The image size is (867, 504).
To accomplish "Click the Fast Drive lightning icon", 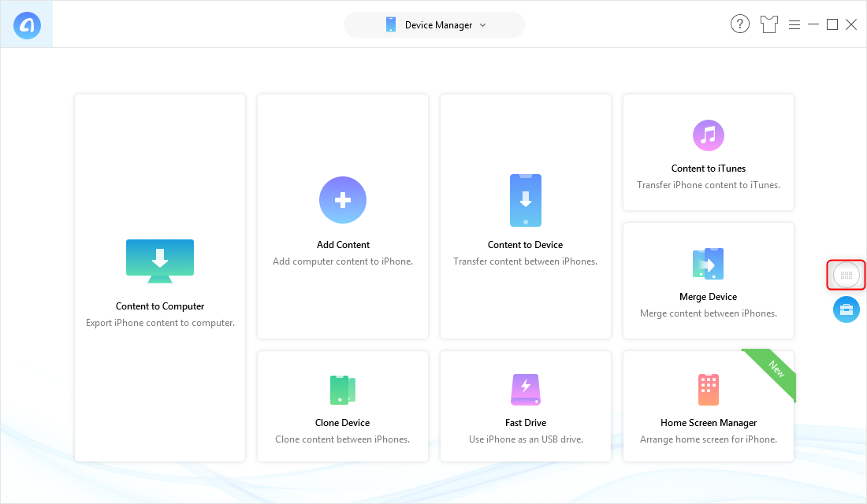I will [x=525, y=390].
